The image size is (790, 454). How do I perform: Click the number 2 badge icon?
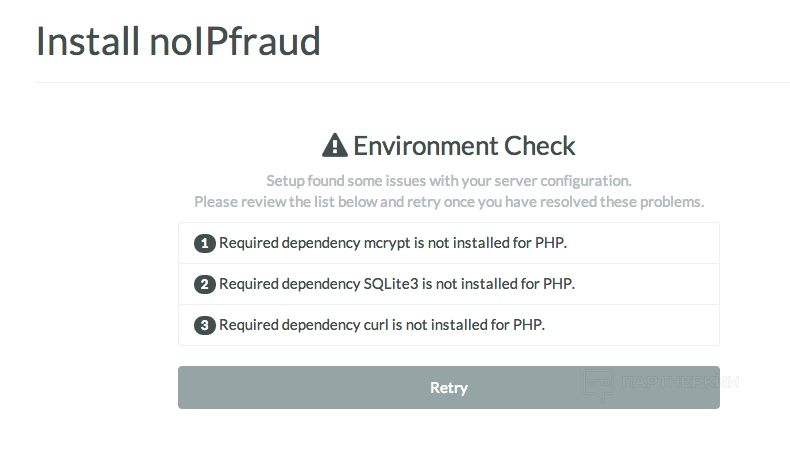coord(205,284)
